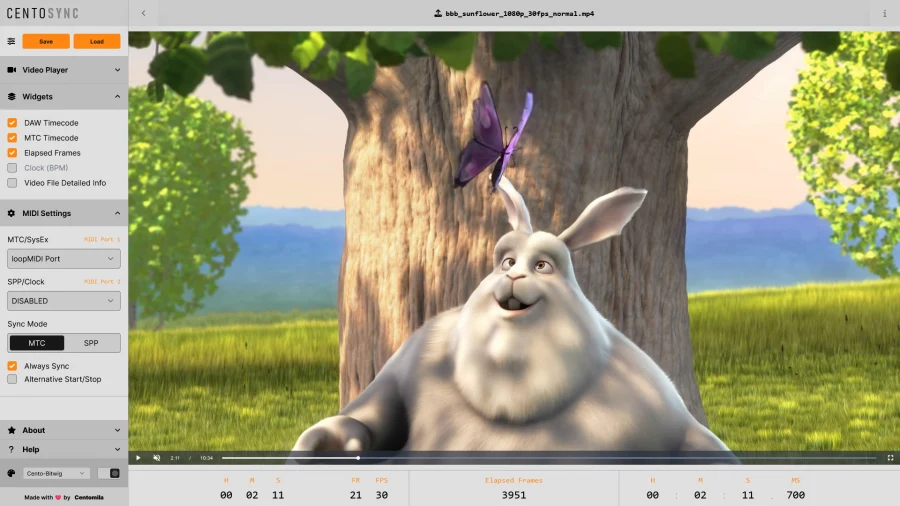Click the MIDI Settings section header

(x=64, y=213)
